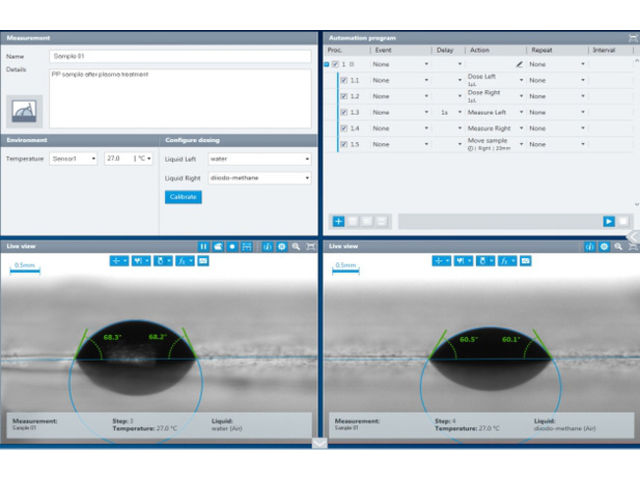Image resolution: width=640 pixels, height=480 pixels.
Task: Expand the Liquid Right diiodo-methane dropdown
Action: click(x=259, y=178)
